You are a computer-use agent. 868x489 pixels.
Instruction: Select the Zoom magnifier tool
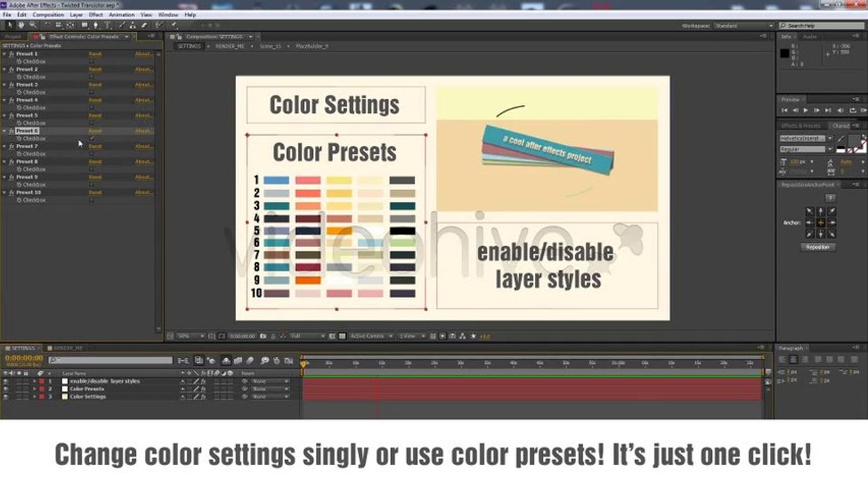32,25
